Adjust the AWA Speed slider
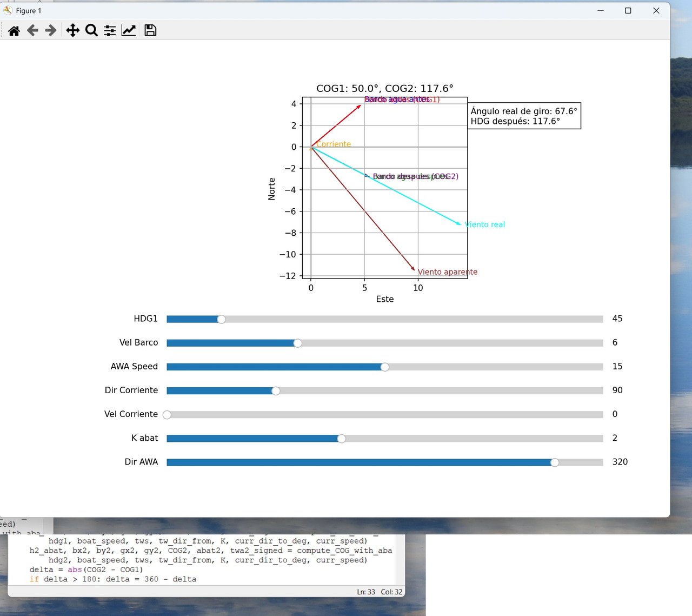The image size is (692, 616). [x=384, y=367]
